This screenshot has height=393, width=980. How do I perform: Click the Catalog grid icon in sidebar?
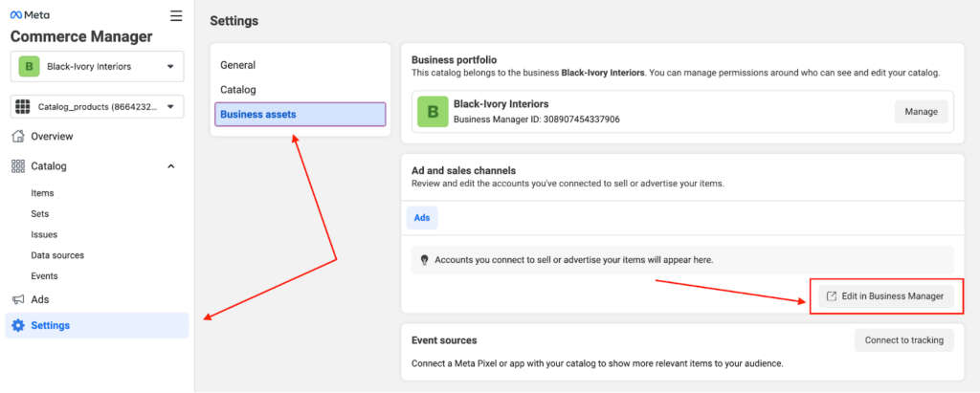coord(18,166)
